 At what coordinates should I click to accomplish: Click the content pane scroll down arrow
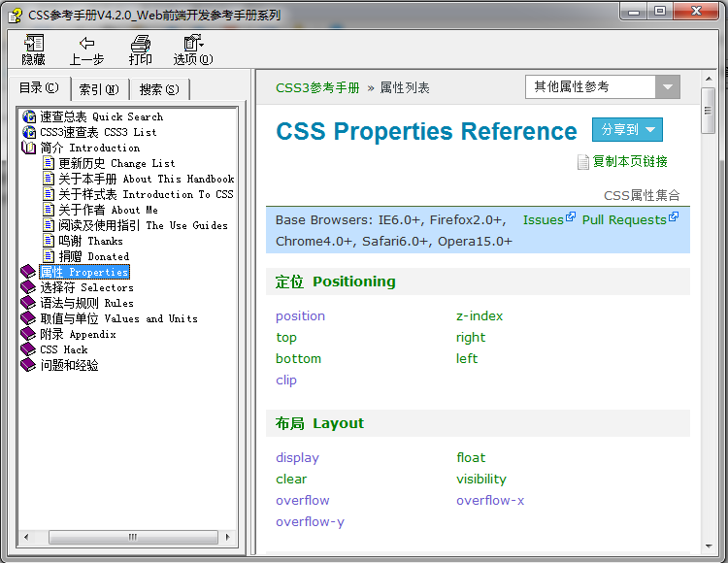click(x=708, y=546)
